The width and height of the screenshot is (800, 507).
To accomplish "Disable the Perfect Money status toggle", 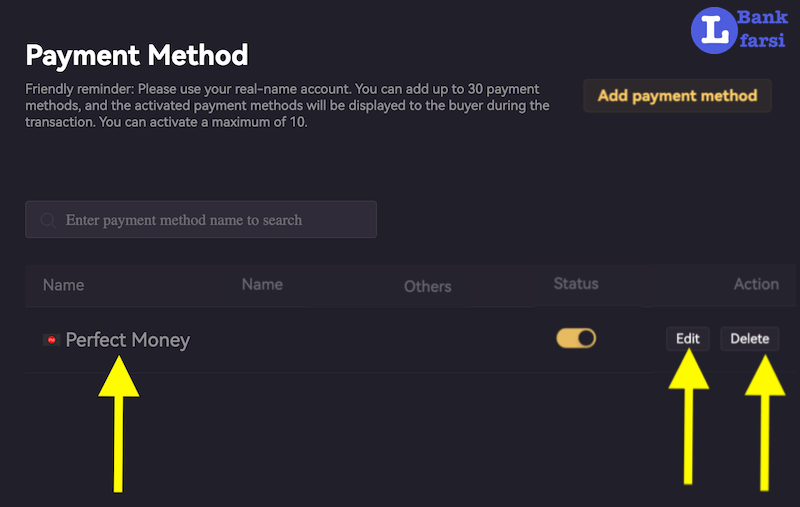I will point(576,338).
